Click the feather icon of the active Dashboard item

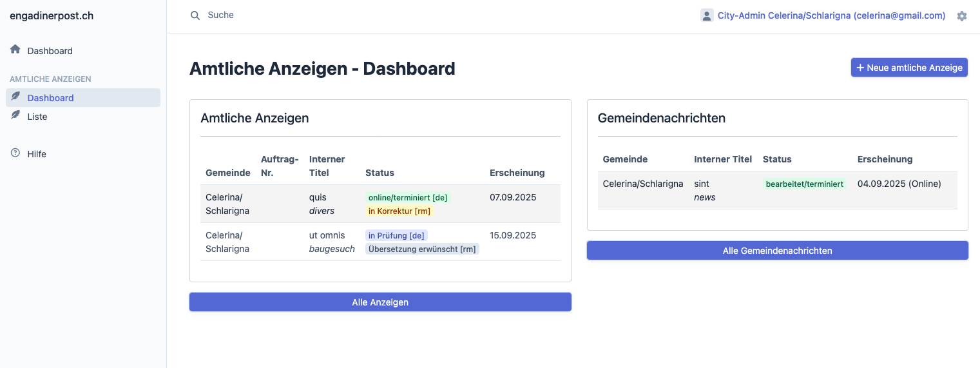tap(15, 97)
